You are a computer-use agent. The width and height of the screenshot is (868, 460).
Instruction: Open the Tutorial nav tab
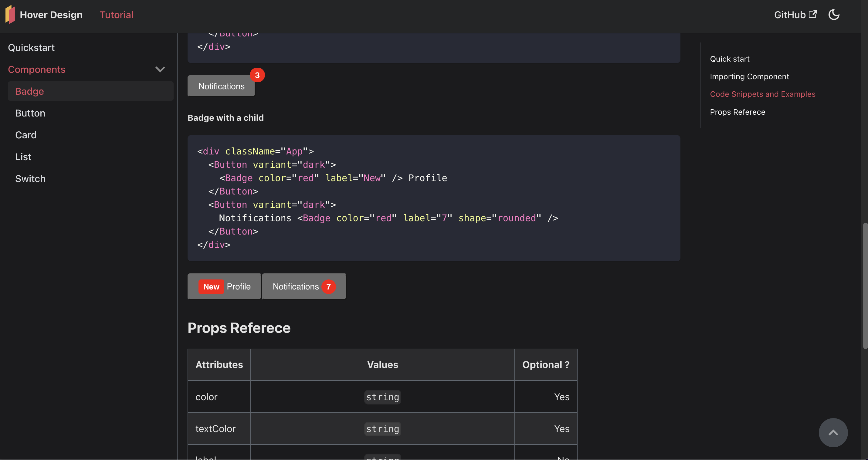tap(116, 15)
